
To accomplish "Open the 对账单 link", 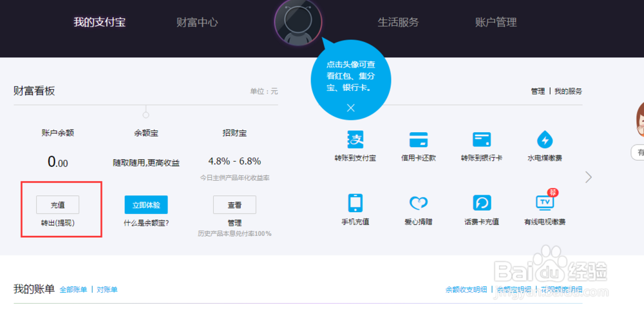I will click(107, 289).
